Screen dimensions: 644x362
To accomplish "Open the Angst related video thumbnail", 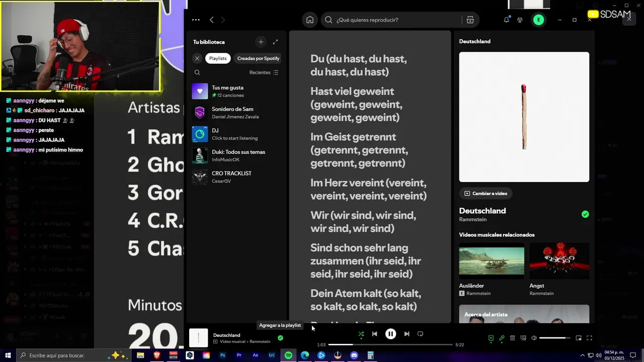I will coord(559,261).
